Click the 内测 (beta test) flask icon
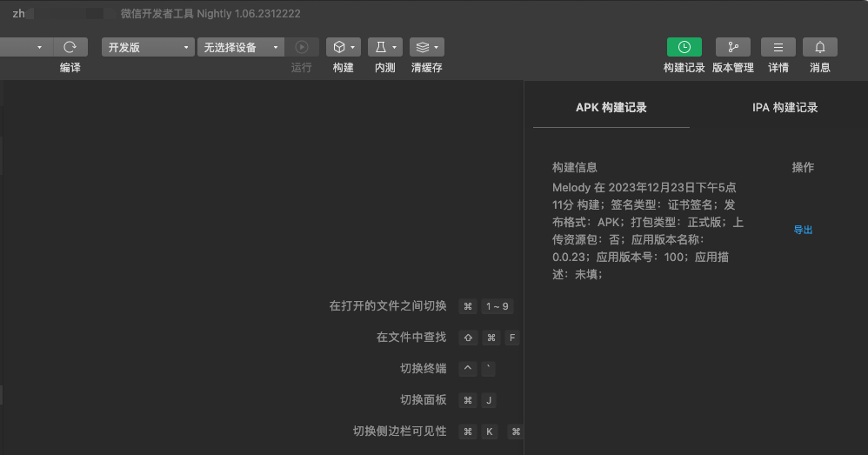This screenshot has width=868, height=455. coord(384,47)
